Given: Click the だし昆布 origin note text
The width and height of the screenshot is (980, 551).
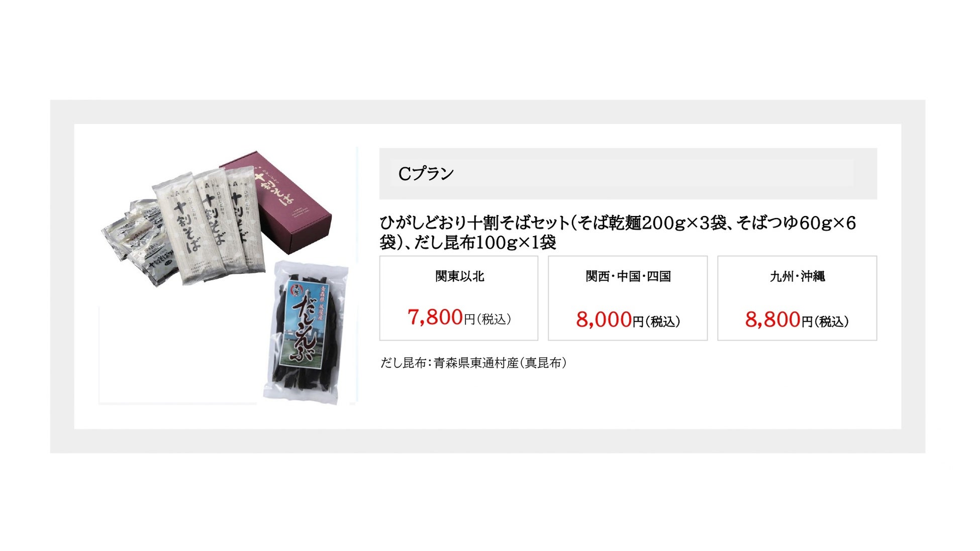Looking at the screenshot, I should 473,363.
